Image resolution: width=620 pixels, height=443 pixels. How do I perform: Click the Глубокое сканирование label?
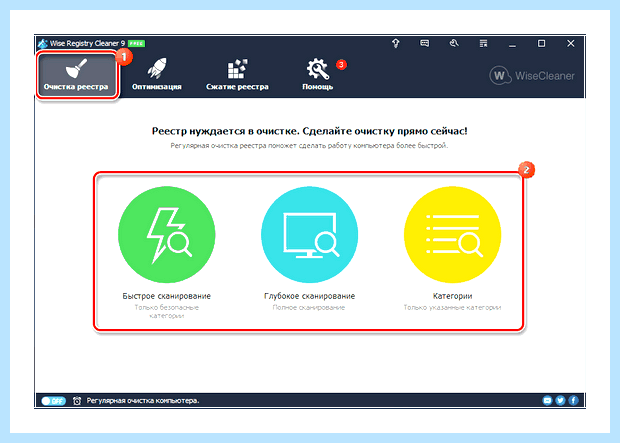310,296
